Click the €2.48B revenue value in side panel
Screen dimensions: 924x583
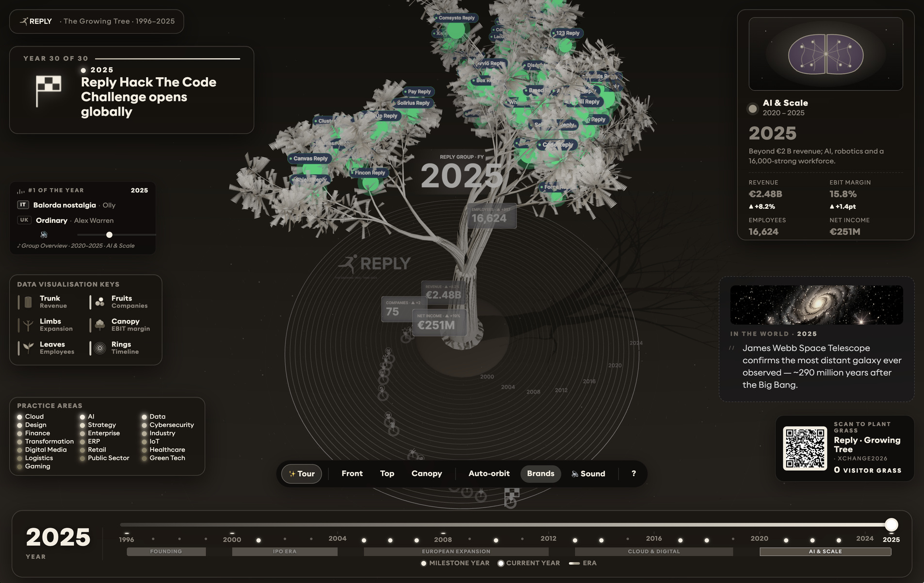pyautogui.click(x=765, y=194)
